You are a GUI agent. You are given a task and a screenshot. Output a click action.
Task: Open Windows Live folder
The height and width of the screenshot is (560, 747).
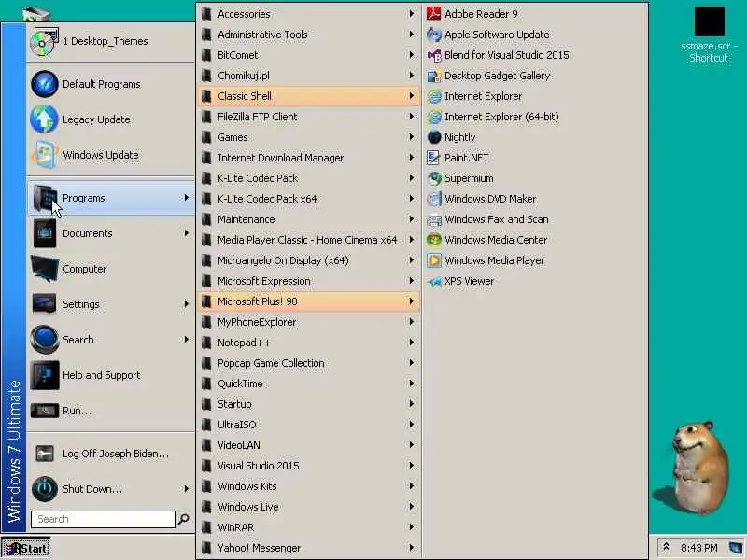click(x=308, y=507)
